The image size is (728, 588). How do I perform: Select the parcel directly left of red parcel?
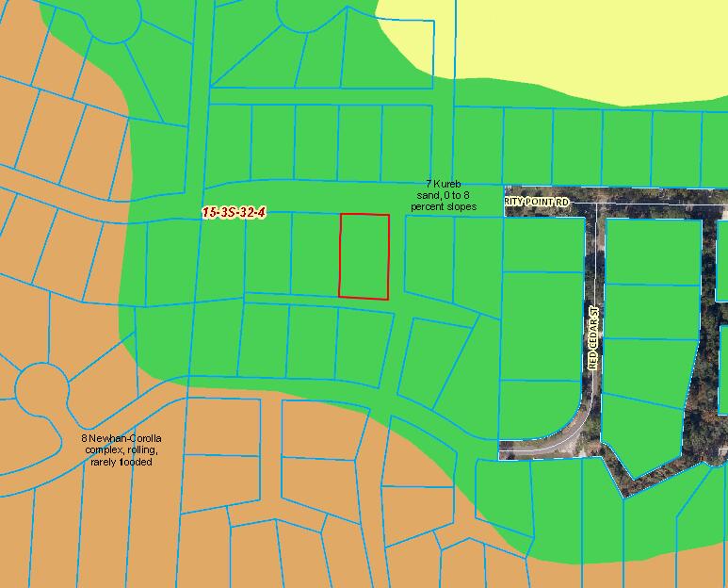point(315,254)
